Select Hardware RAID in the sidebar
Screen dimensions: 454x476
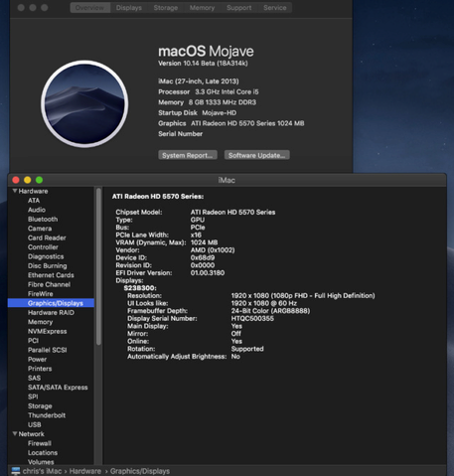click(51, 312)
